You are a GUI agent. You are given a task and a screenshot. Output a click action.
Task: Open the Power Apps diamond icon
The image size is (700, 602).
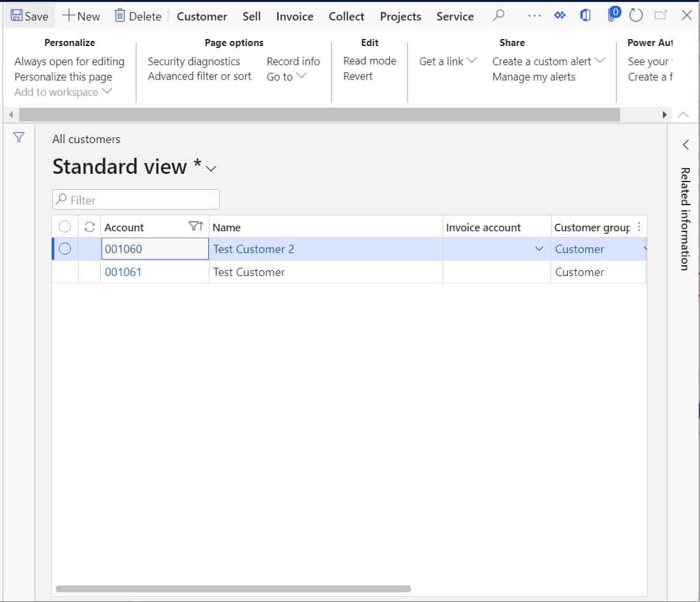click(x=559, y=15)
